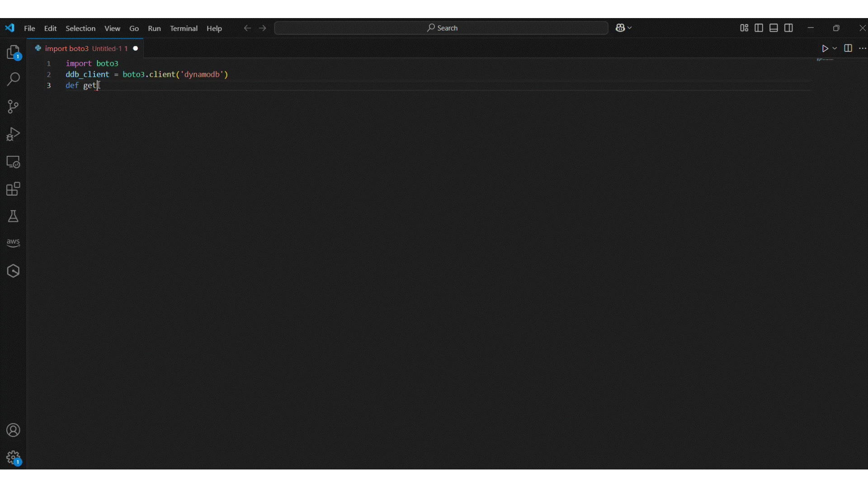Click the Search command input box
The height and width of the screenshot is (488, 868).
pyautogui.click(x=441, y=28)
